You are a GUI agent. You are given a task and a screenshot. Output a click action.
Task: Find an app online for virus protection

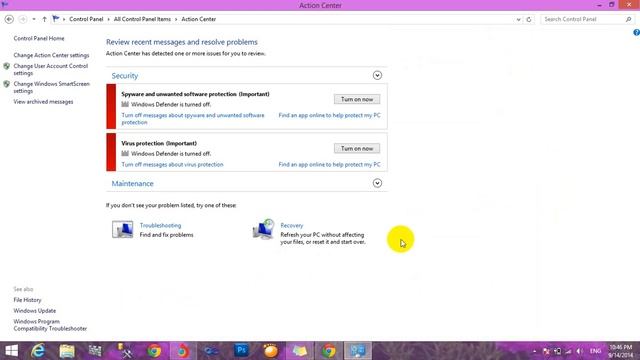tap(329, 164)
